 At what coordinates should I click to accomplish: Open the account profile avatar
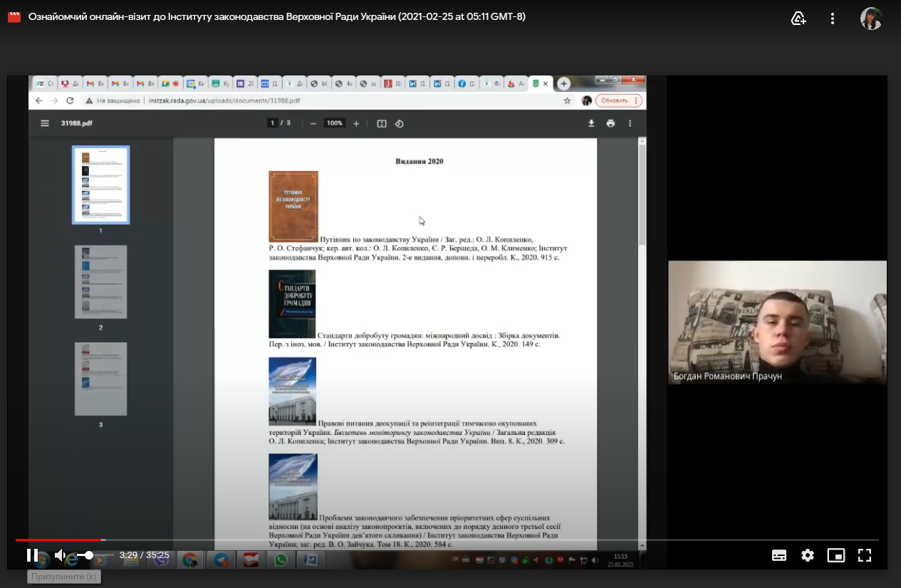click(871, 19)
